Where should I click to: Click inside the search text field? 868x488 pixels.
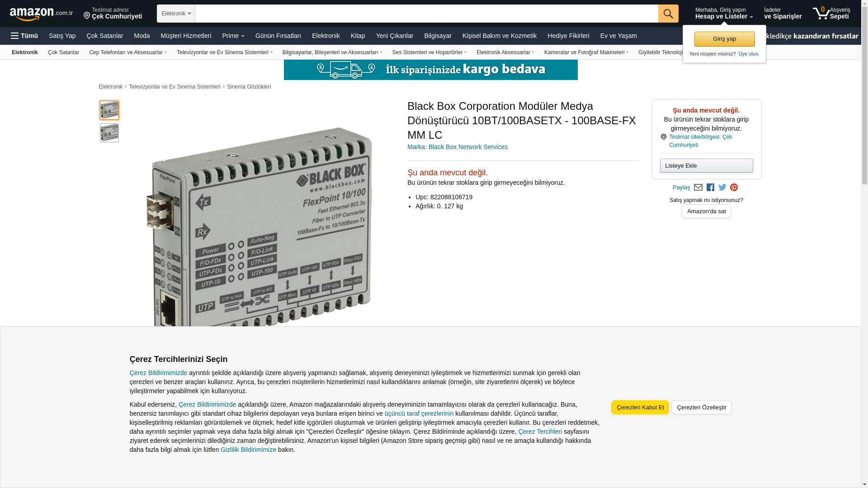click(x=426, y=14)
